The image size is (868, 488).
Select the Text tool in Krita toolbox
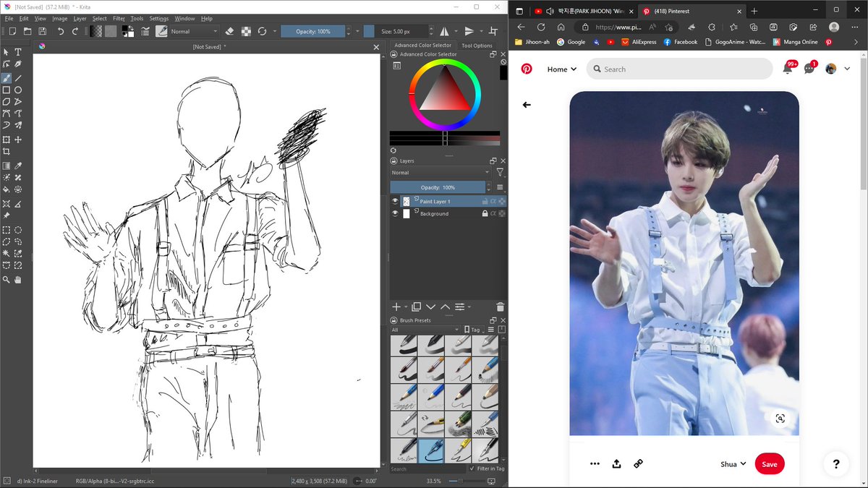pos(18,52)
